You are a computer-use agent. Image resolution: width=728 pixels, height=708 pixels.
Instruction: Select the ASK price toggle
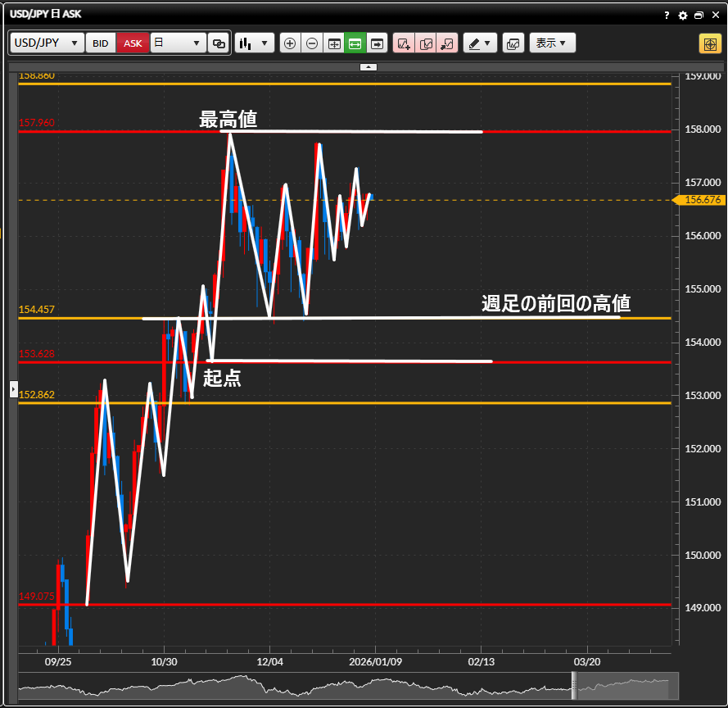coord(133,43)
